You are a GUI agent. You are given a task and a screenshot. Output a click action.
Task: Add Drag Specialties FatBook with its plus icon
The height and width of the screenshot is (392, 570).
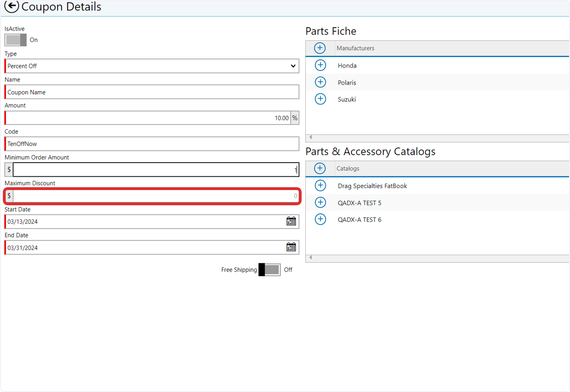click(321, 185)
